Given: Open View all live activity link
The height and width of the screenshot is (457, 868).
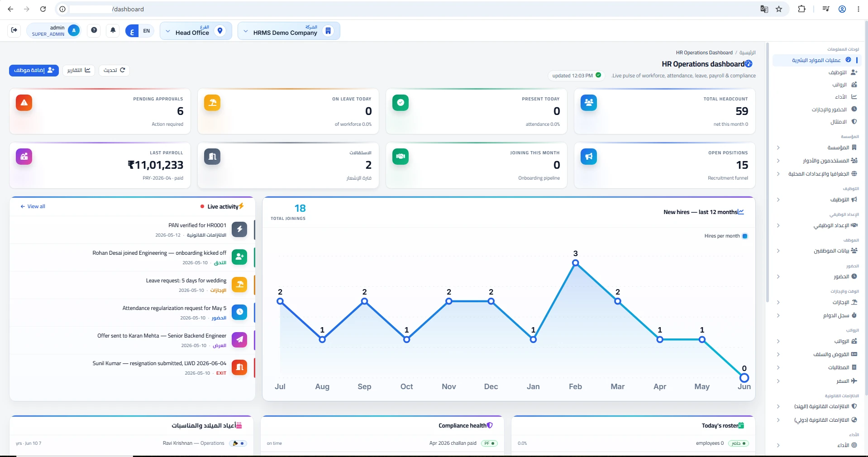Looking at the screenshot, I should tap(33, 206).
